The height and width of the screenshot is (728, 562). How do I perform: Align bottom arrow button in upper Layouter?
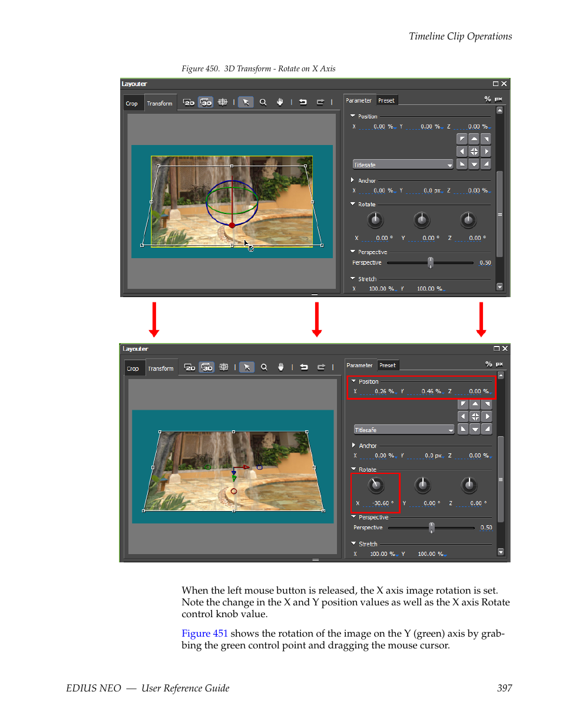coord(474,164)
